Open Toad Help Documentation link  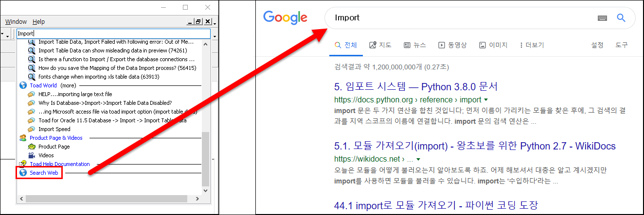point(60,164)
